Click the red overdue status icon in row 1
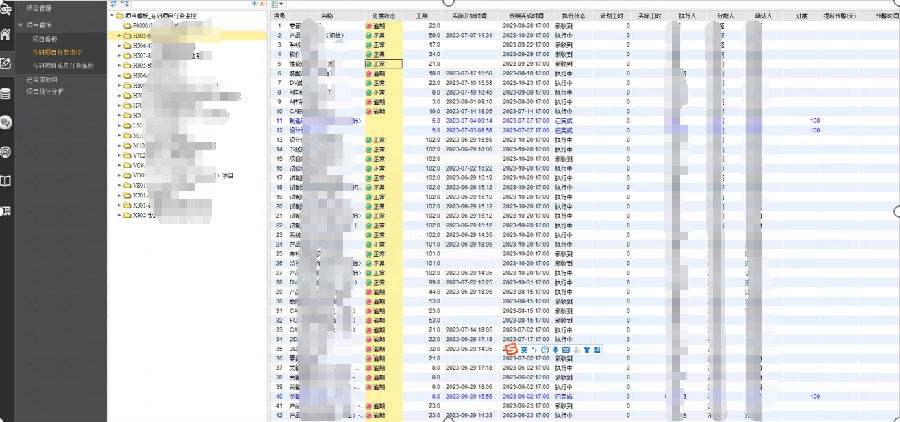The image size is (900, 422). coord(369,26)
